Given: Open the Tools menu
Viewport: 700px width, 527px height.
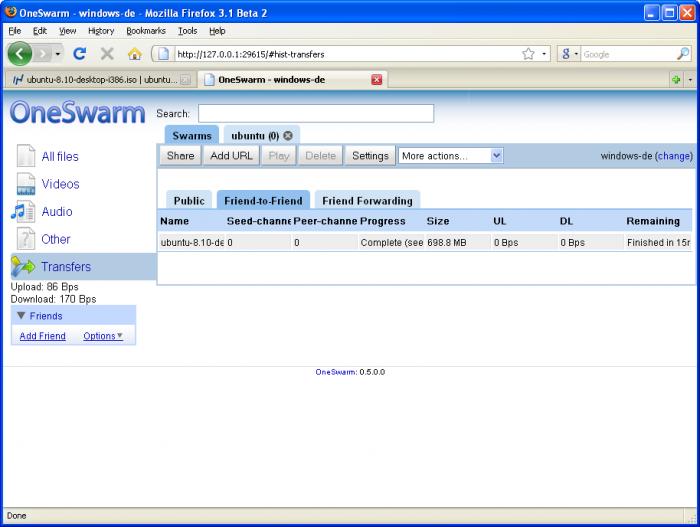Looking at the screenshot, I should coord(188,31).
